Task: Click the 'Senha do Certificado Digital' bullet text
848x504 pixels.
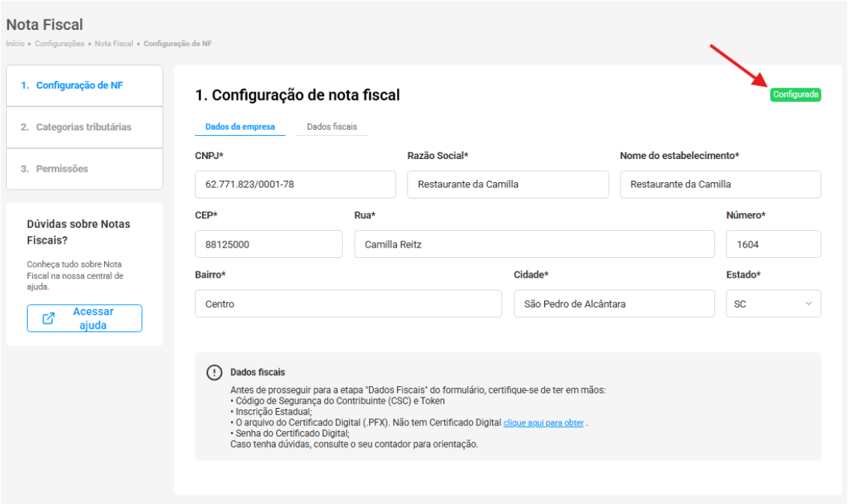Action: [292, 433]
